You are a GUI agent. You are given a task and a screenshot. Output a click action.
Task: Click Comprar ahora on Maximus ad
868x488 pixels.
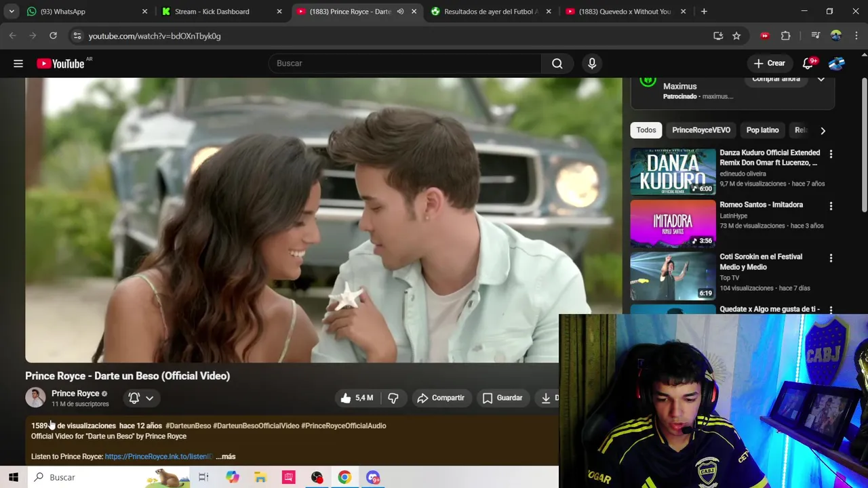click(x=776, y=81)
